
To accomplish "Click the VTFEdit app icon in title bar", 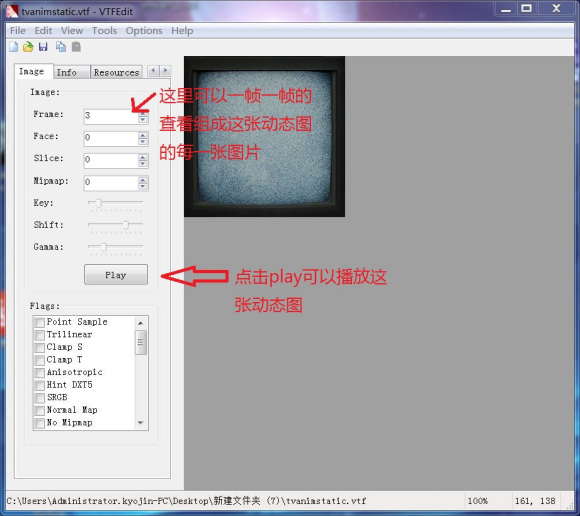I will pos(11,11).
